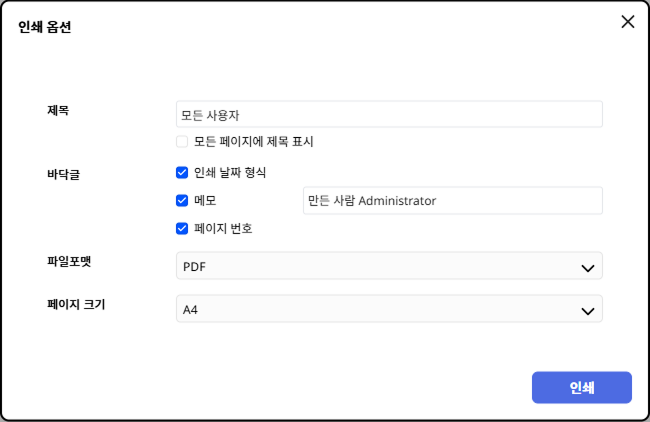Image resolution: width=650 pixels, height=422 pixels.
Task: Enable the 모든 페이지에 제목 표시 checkbox
Action: click(x=182, y=142)
